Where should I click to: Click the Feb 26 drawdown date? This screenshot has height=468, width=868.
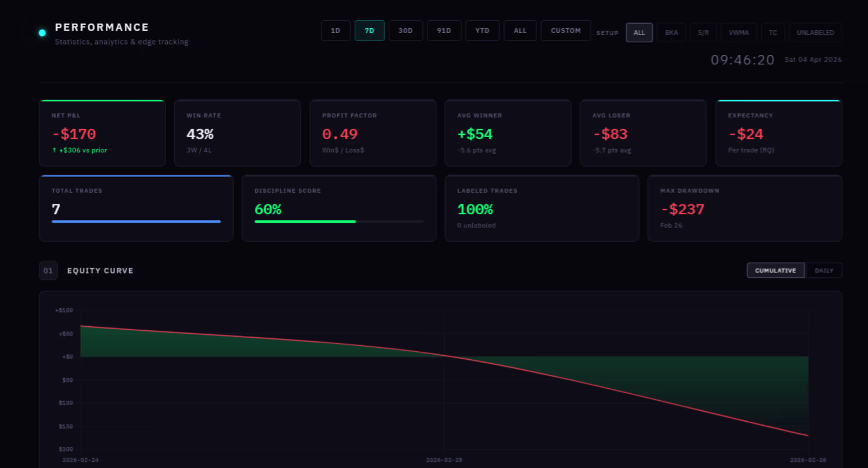(x=671, y=226)
